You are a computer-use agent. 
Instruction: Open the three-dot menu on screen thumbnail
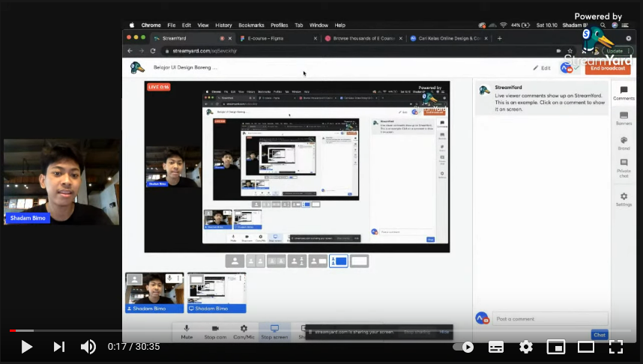tap(241, 279)
